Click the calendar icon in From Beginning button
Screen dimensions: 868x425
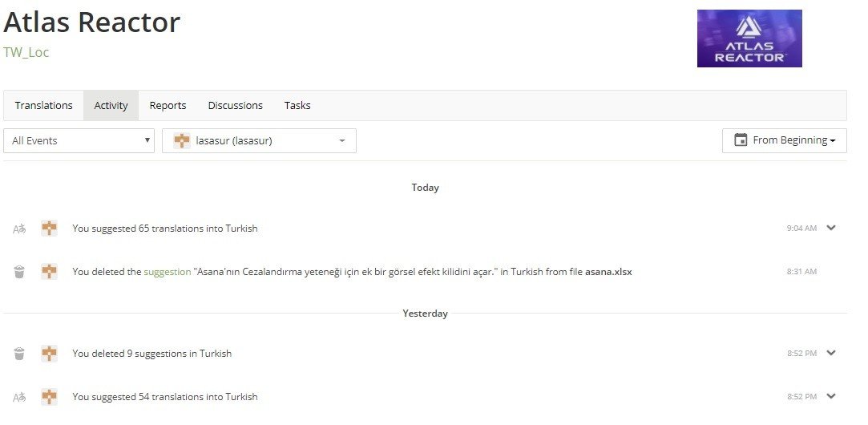click(x=741, y=140)
